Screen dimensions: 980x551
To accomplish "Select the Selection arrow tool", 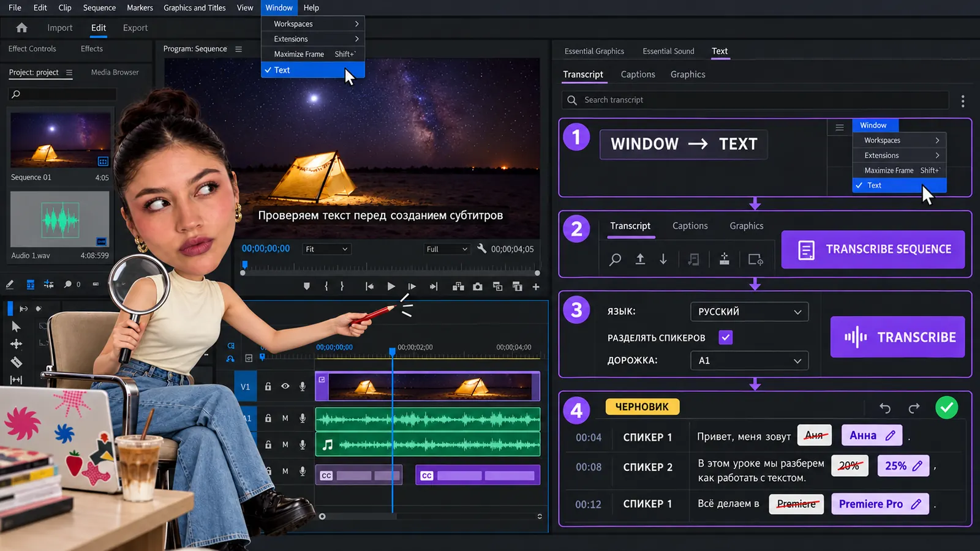I will point(16,326).
